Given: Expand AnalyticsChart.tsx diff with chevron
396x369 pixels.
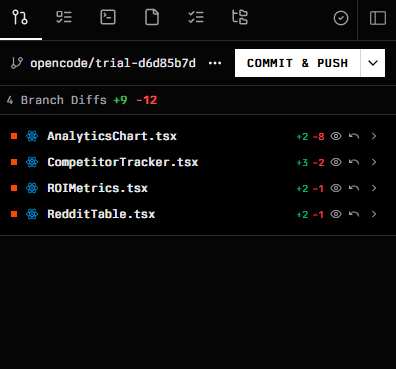Looking at the screenshot, I should pyautogui.click(x=374, y=136).
